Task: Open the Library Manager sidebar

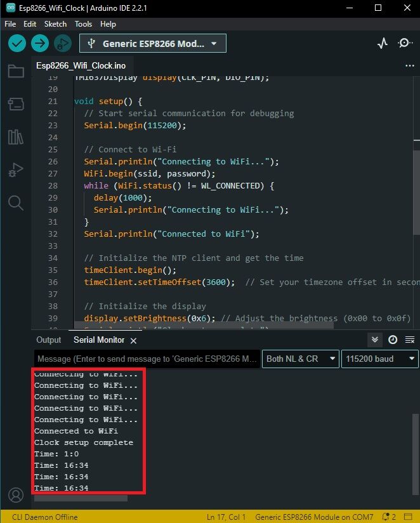Action: coord(16,136)
